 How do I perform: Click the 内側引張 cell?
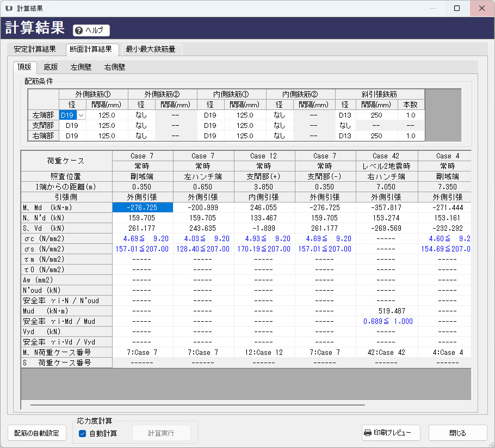(264, 198)
